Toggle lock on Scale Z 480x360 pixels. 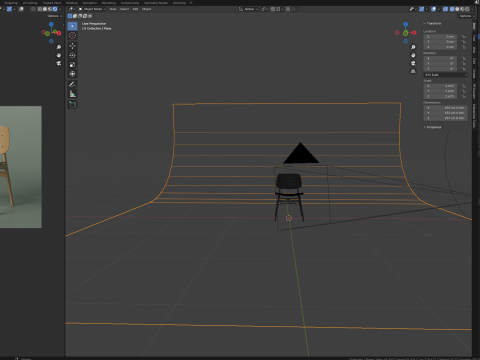click(464, 96)
